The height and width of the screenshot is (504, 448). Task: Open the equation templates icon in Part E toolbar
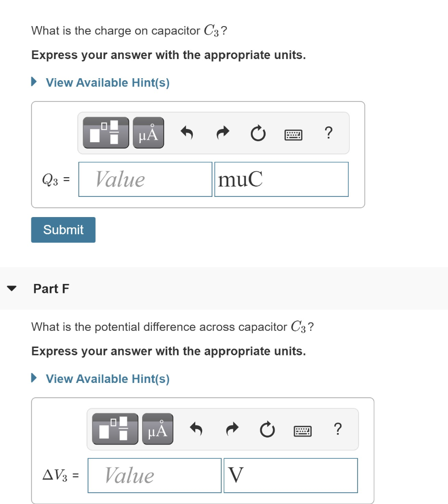point(106,132)
